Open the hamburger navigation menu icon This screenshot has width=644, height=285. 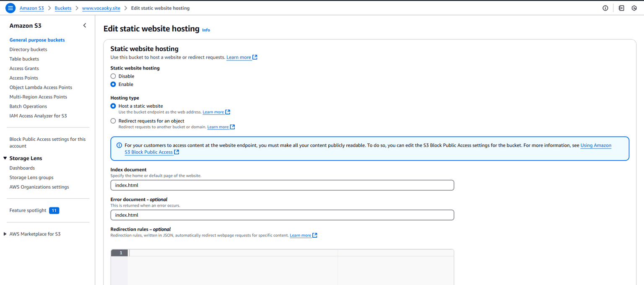(10, 8)
